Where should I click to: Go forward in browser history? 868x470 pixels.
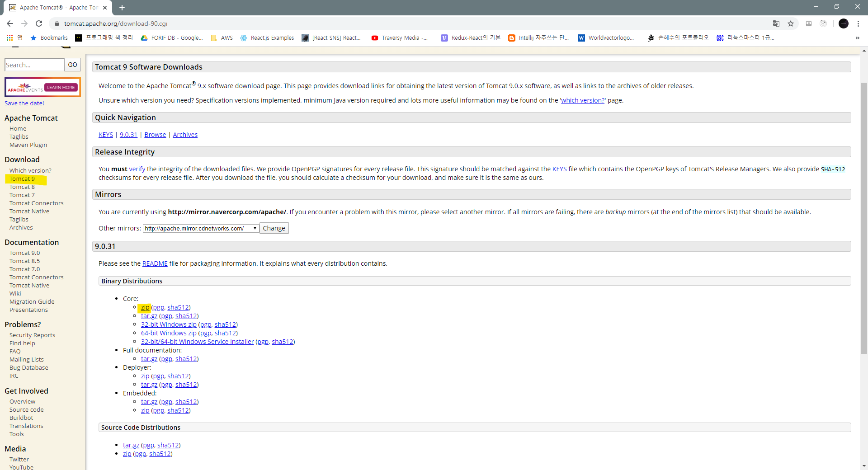[24, 23]
